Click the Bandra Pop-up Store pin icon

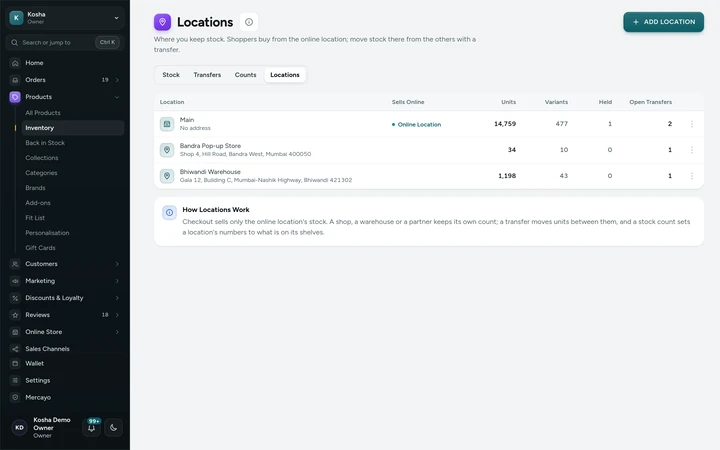[167, 150]
